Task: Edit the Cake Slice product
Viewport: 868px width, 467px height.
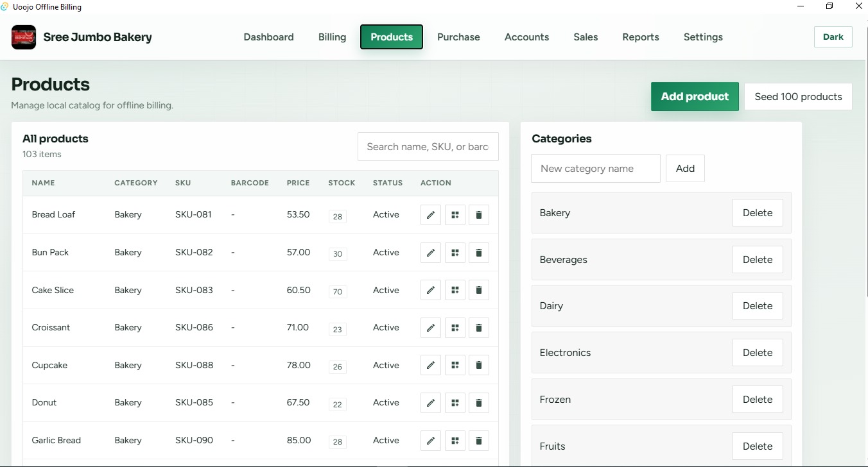Action: pos(431,291)
